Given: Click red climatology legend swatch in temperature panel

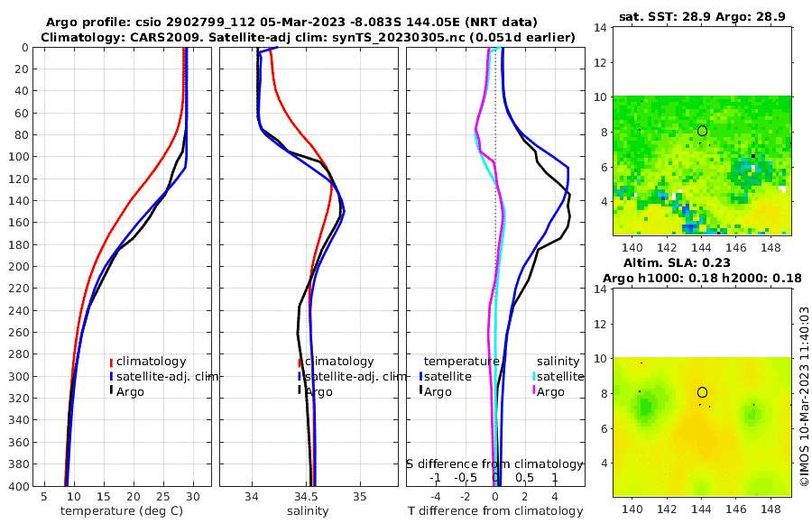Looking at the screenshot, I should tap(111, 362).
